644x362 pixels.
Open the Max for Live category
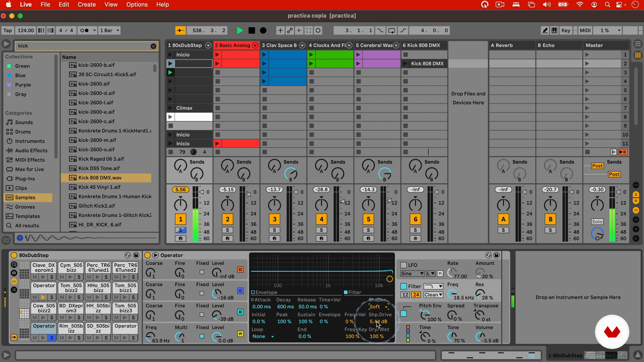(29, 169)
